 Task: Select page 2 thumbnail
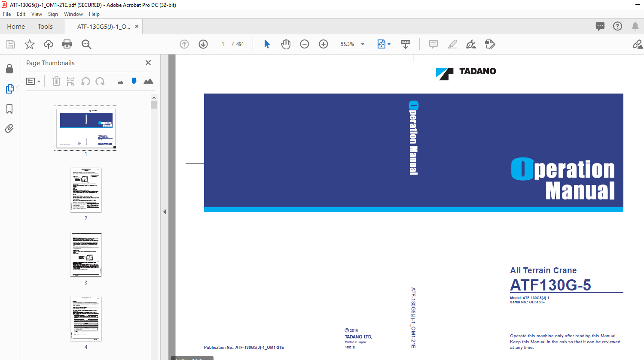(x=86, y=190)
